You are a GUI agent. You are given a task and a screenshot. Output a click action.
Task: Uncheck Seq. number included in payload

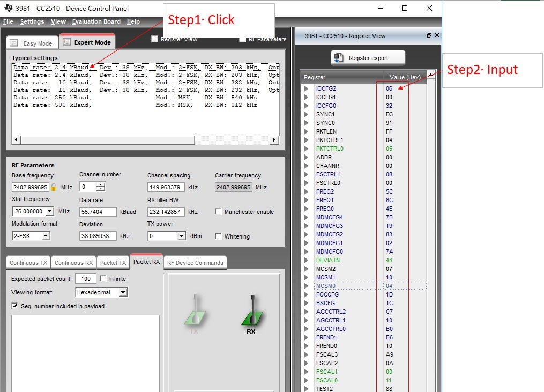pos(14,306)
